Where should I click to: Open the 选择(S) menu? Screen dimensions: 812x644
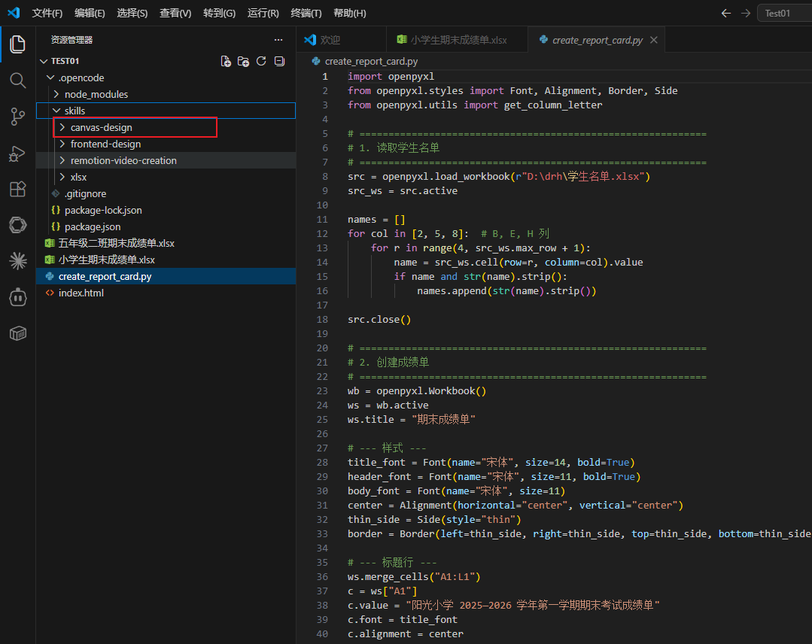pyautogui.click(x=132, y=13)
